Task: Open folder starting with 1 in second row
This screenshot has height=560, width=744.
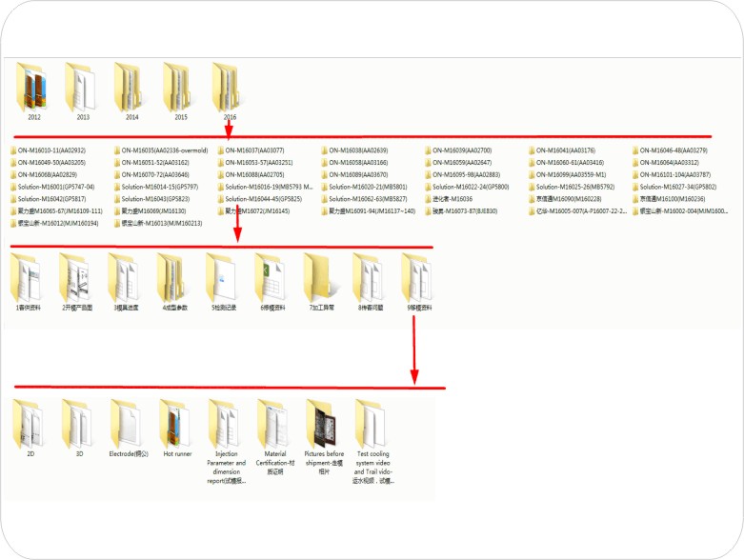Action: pos(28,278)
